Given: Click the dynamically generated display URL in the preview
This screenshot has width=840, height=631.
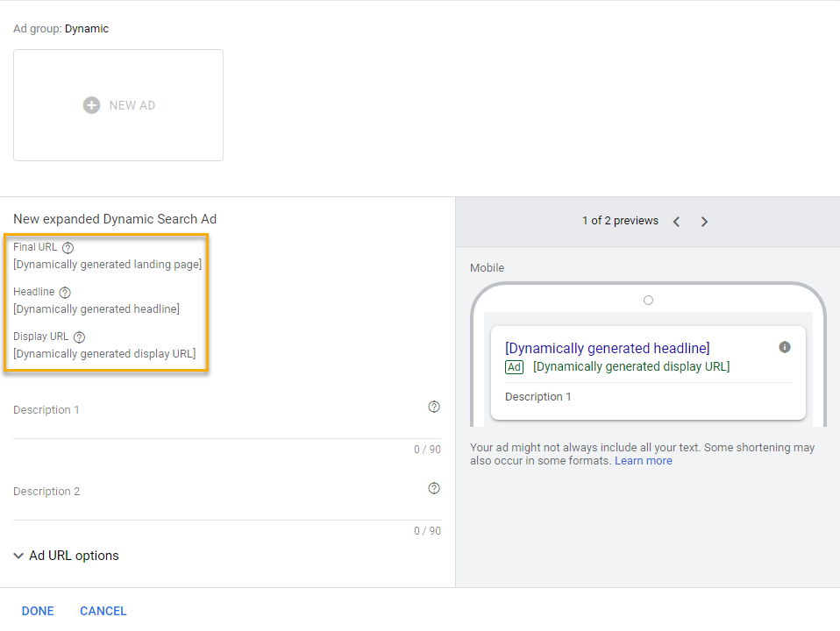Looking at the screenshot, I should coord(631,366).
